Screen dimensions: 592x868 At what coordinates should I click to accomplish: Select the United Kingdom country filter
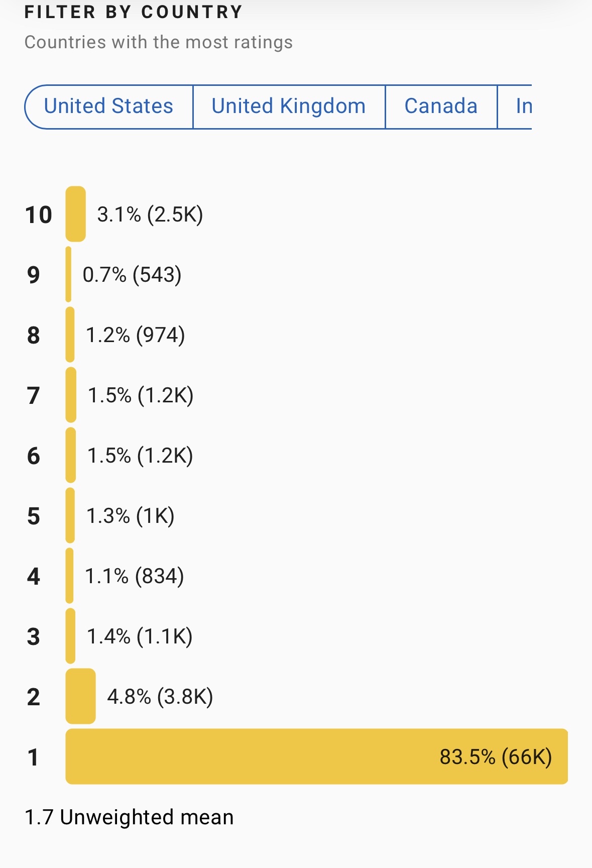tap(289, 106)
